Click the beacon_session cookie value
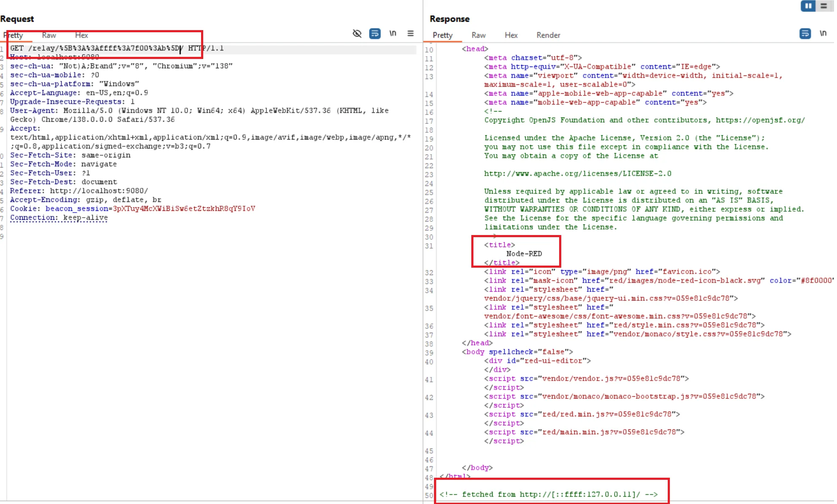This screenshot has width=837, height=504. (x=184, y=209)
